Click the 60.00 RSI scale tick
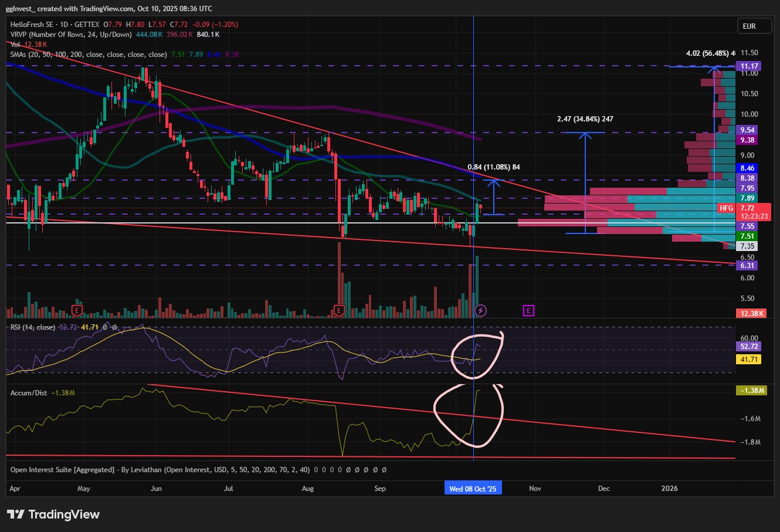The image size is (780, 532). click(750, 338)
